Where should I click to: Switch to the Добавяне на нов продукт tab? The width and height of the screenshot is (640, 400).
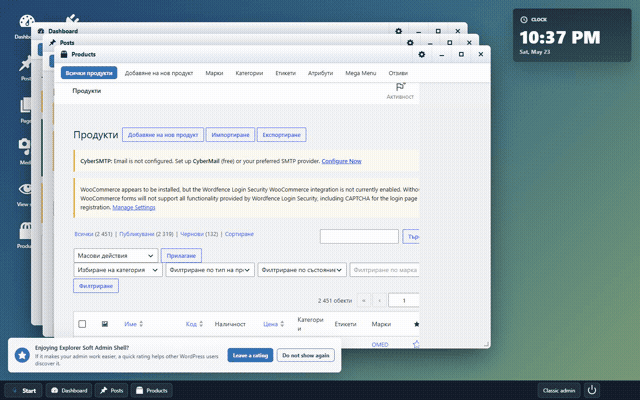159,73
